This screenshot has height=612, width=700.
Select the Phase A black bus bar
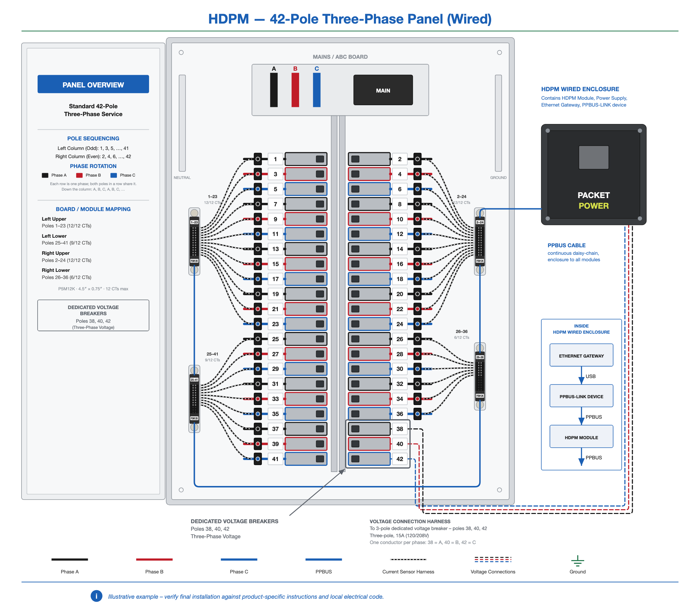[274, 90]
